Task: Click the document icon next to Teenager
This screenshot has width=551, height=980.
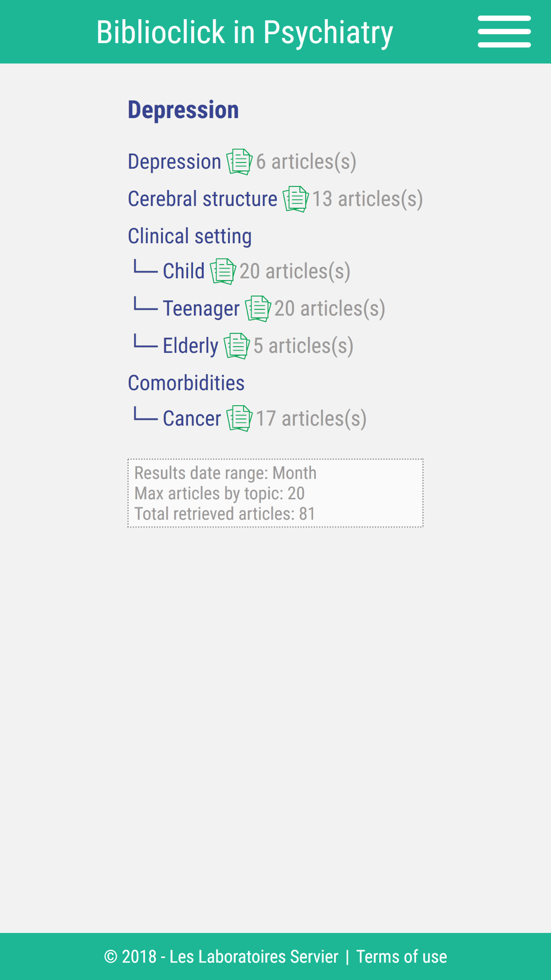Action: click(x=257, y=309)
